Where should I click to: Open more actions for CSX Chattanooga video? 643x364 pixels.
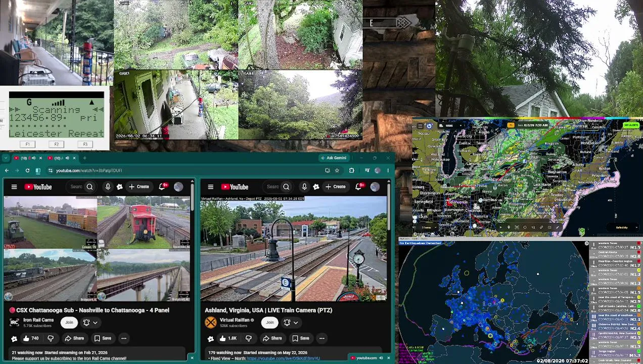tap(123, 338)
